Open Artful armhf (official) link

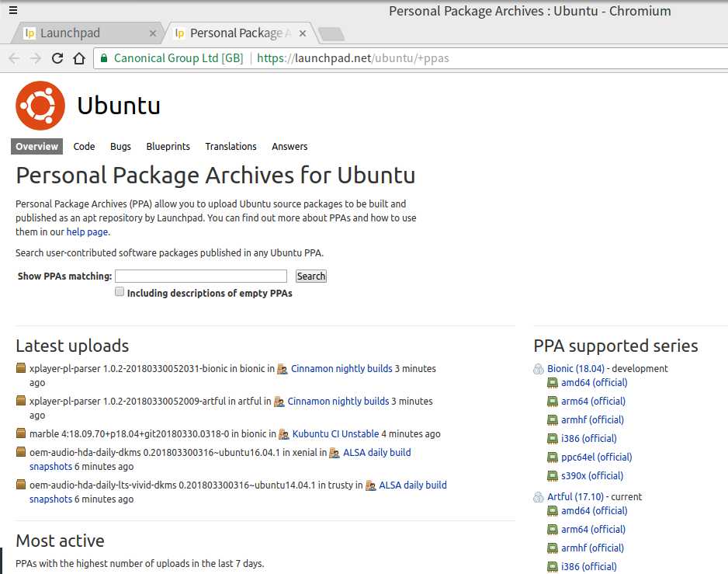click(x=592, y=548)
